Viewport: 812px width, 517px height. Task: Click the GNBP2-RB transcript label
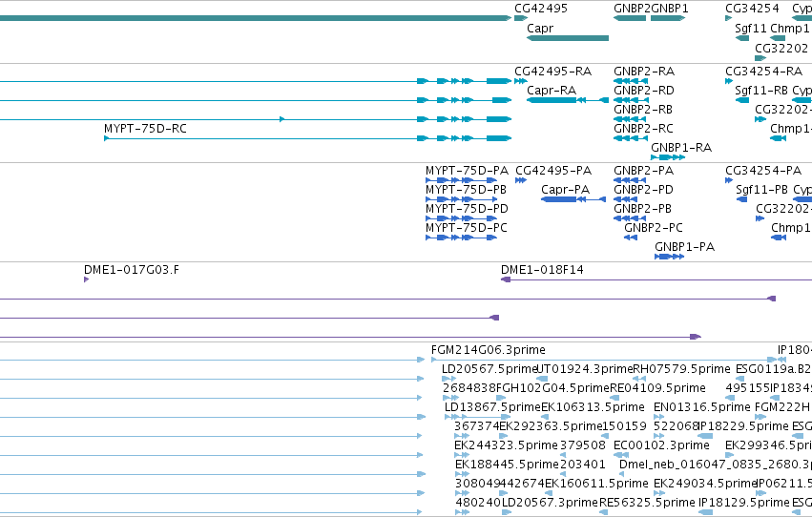(x=643, y=109)
